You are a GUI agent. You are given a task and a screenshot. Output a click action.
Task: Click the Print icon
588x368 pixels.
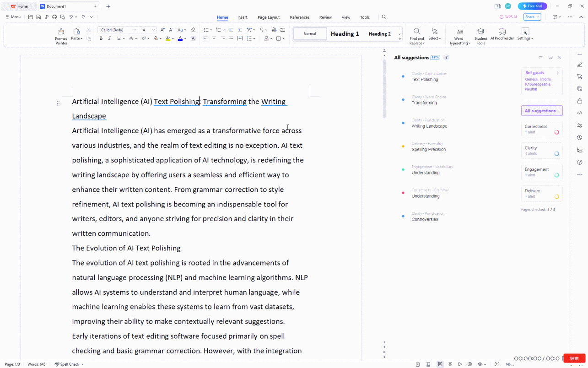pyautogui.click(x=54, y=17)
